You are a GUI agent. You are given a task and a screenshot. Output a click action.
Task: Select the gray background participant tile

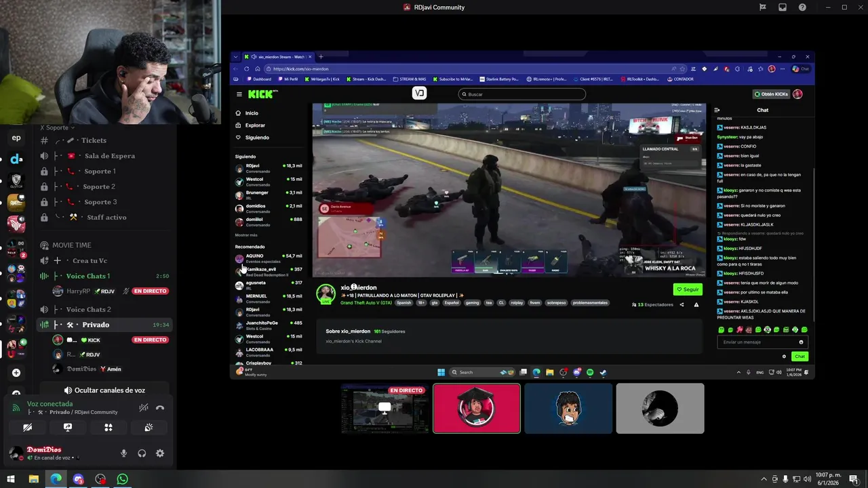coord(660,408)
